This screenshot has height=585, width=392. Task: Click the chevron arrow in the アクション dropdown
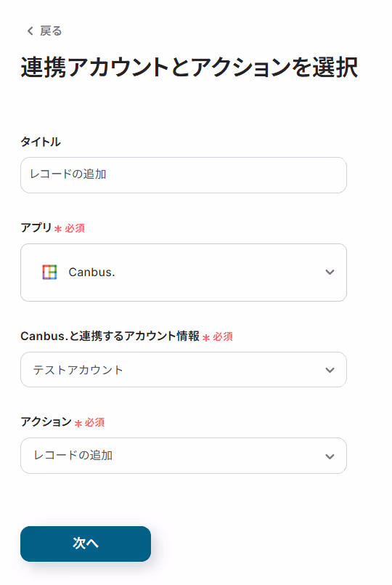tap(330, 456)
